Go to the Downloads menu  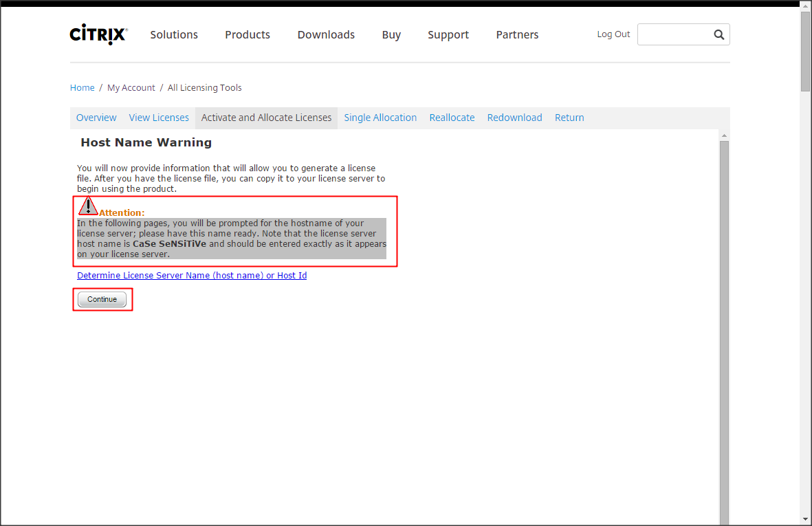(326, 35)
